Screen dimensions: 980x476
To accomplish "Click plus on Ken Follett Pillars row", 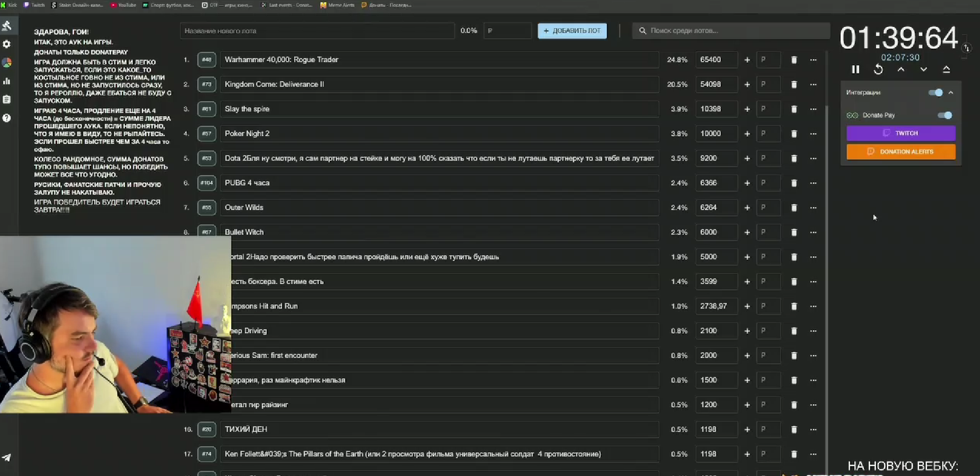I will point(747,454).
